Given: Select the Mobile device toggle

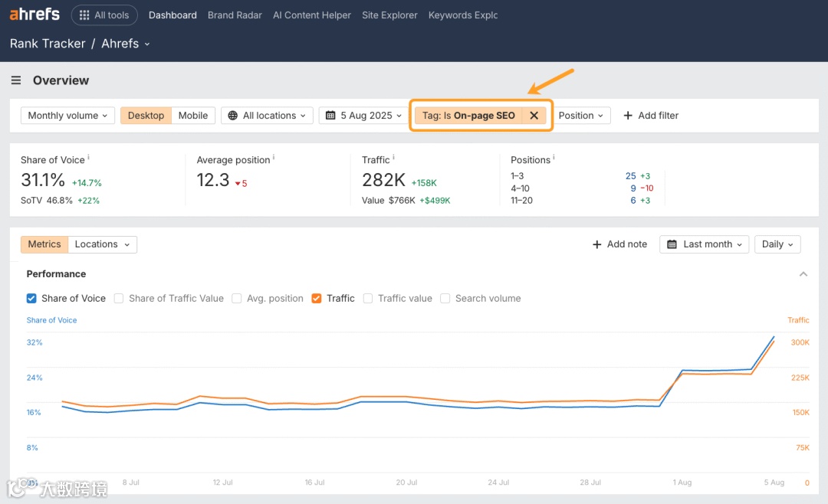Looking at the screenshot, I should tap(193, 115).
